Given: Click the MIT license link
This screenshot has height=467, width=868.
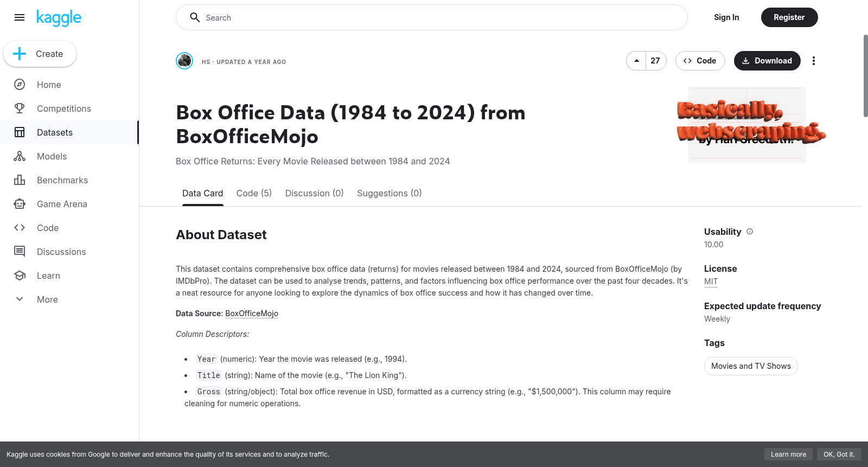Looking at the screenshot, I should pyautogui.click(x=711, y=282).
